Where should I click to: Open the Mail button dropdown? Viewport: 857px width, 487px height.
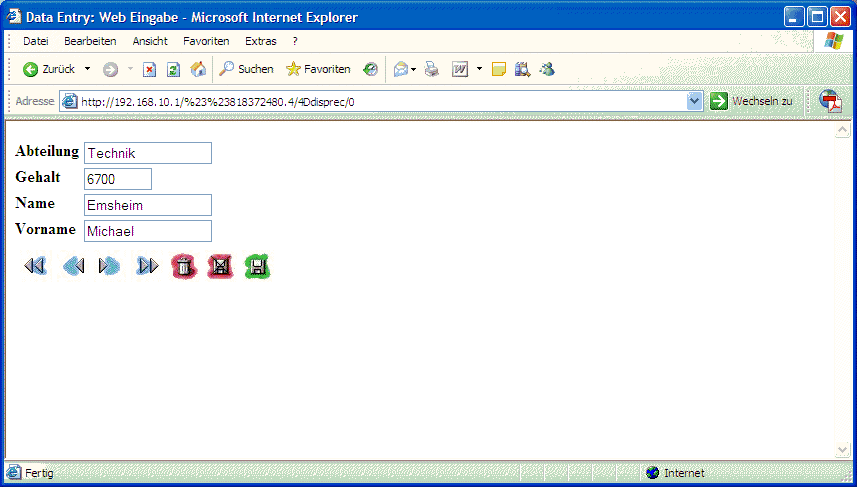[x=413, y=69]
